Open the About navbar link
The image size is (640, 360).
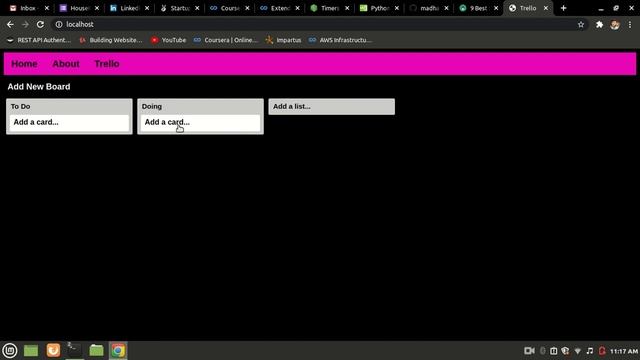[66, 64]
